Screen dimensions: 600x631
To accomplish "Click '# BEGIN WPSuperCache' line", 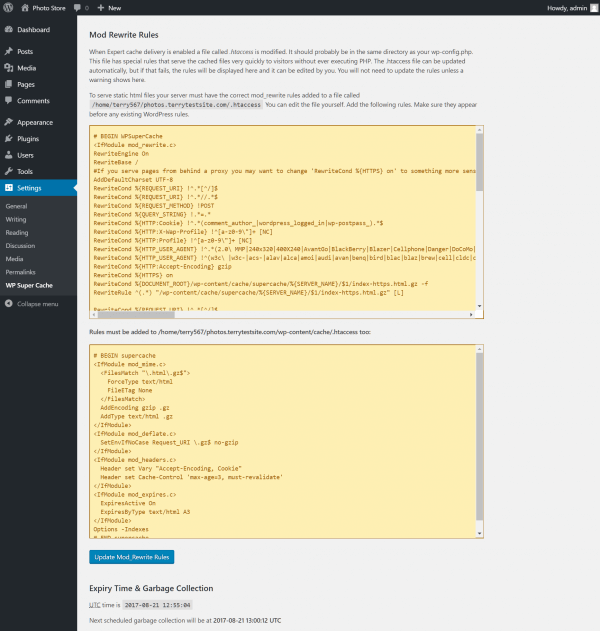I will coord(128,136).
